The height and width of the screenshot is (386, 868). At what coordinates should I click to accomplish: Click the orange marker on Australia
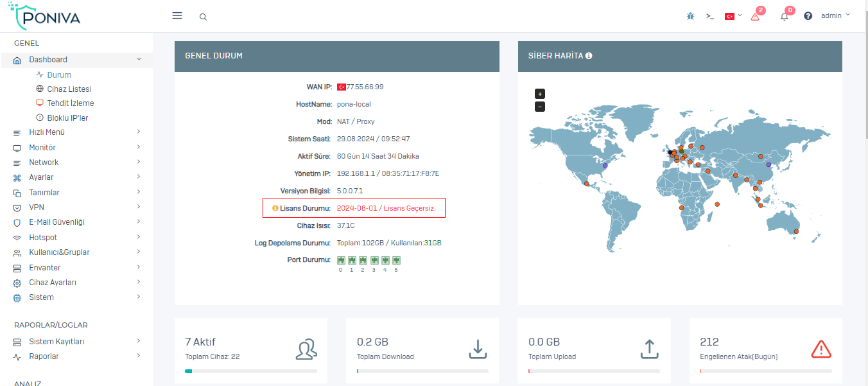coord(796,231)
